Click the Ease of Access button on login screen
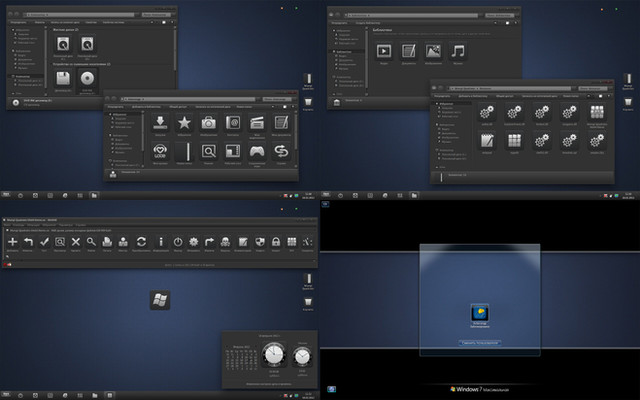640x400 pixels. [331, 389]
